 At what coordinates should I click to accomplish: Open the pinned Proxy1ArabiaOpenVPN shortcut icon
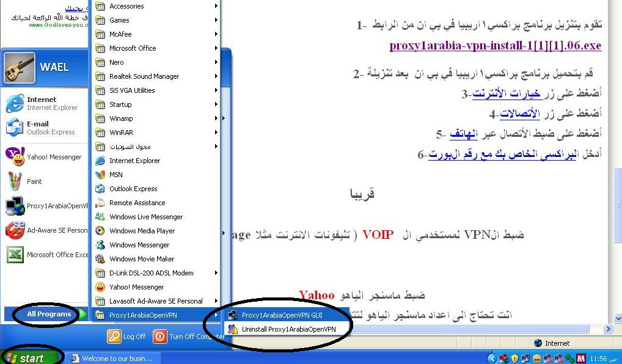click(15, 206)
